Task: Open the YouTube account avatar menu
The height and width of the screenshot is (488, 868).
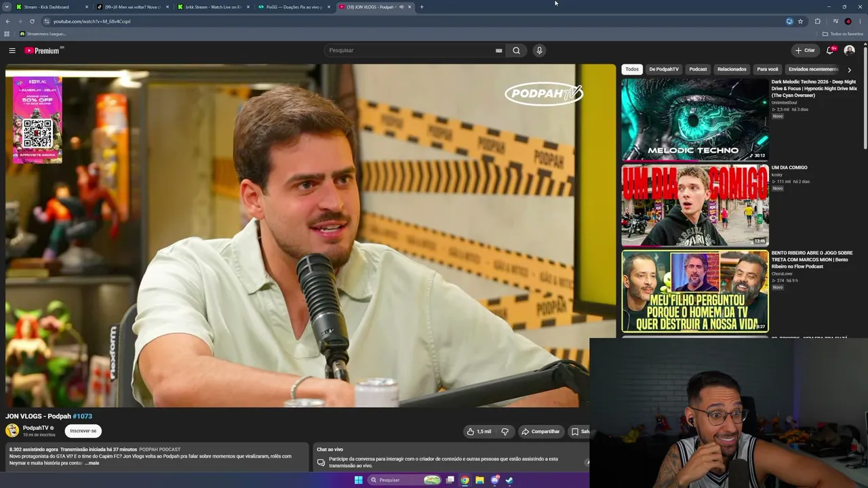Action: [849, 50]
